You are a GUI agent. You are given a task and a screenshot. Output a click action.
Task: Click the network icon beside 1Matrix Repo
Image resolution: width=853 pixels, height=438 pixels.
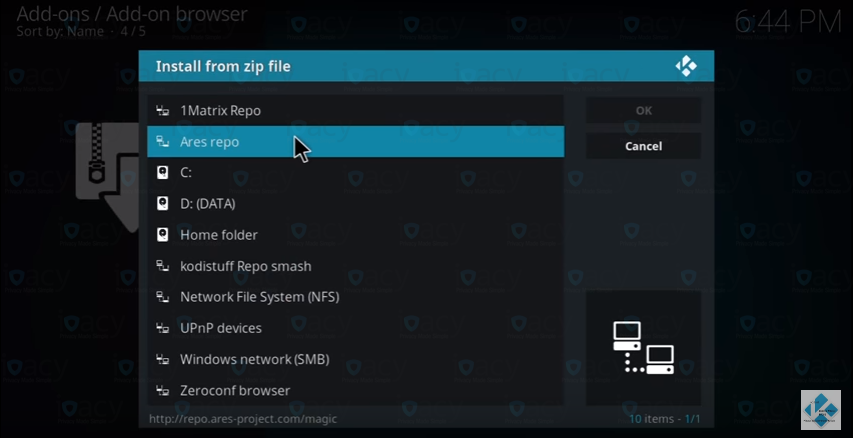pos(162,110)
